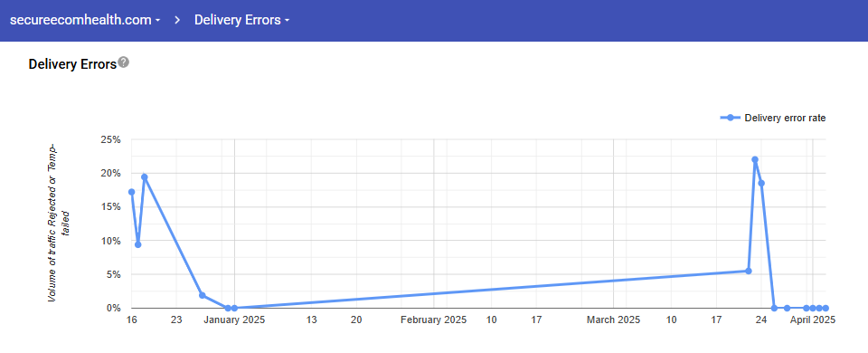Click the 'January 2025' axis label
The height and width of the screenshot is (353, 868).
click(x=234, y=320)
